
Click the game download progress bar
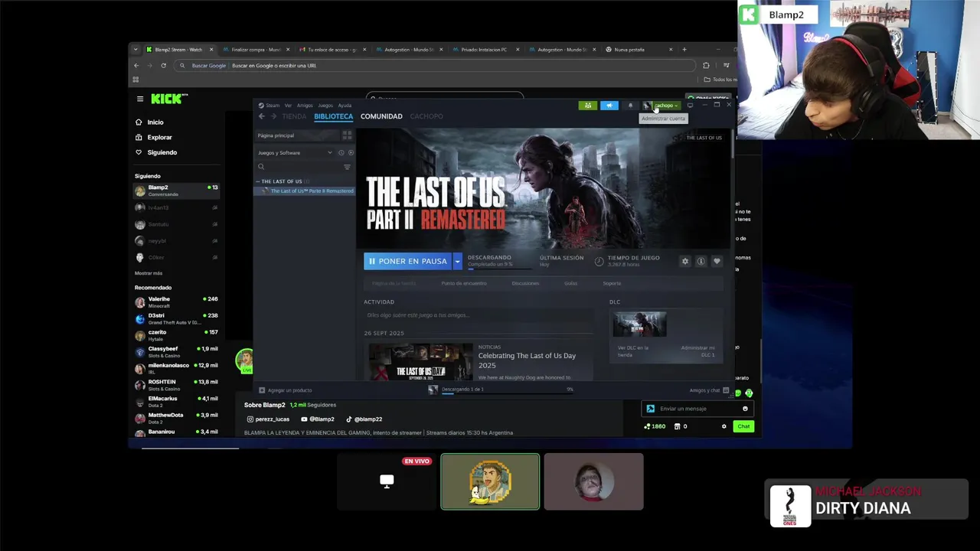pos(500,268)
